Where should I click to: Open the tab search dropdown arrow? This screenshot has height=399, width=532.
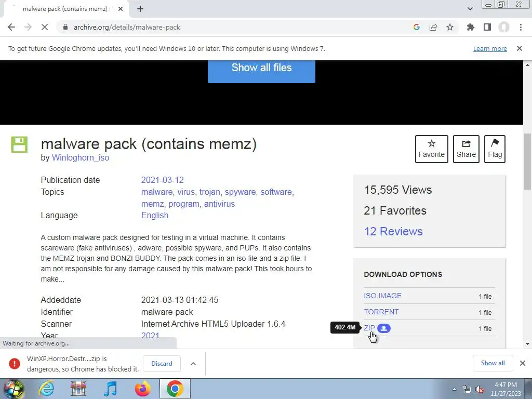(470, 9)
